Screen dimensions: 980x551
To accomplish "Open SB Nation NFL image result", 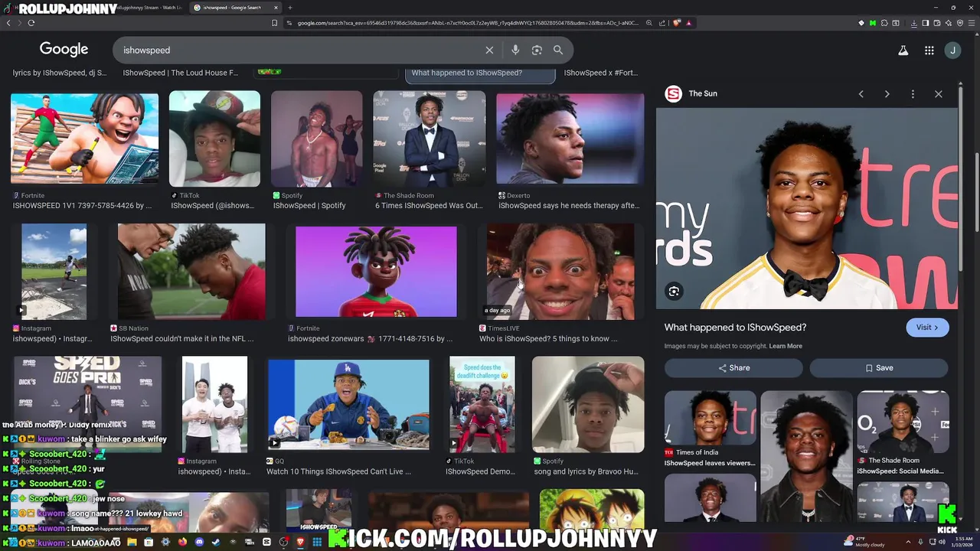I will tap(191, 272).
